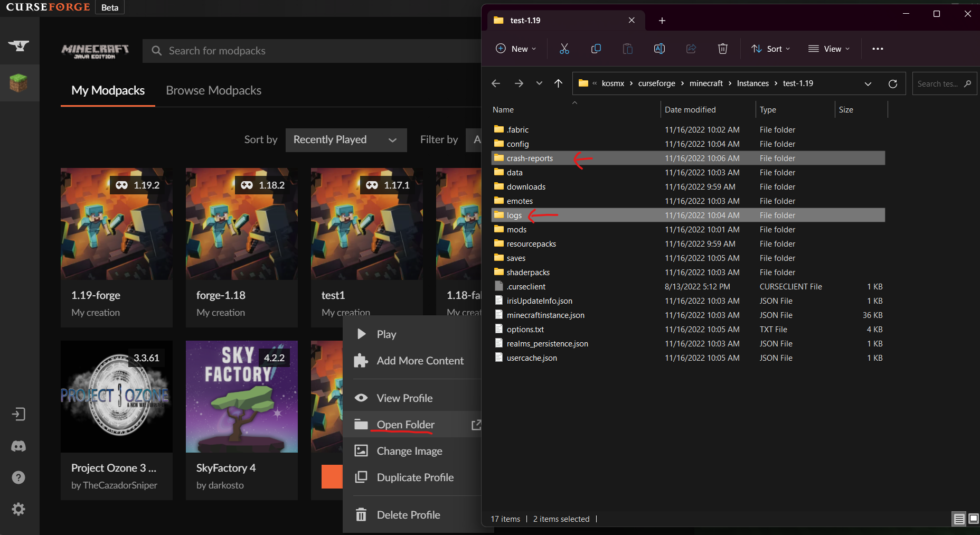Screen dimensions: 980x535
Task: Click the Delete trash icon in Explorer toolbar
Action: pos(722,49)
